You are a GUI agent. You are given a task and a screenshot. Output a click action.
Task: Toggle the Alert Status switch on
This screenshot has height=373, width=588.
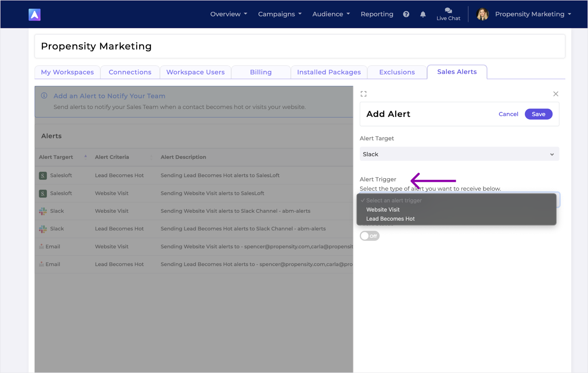370,236
